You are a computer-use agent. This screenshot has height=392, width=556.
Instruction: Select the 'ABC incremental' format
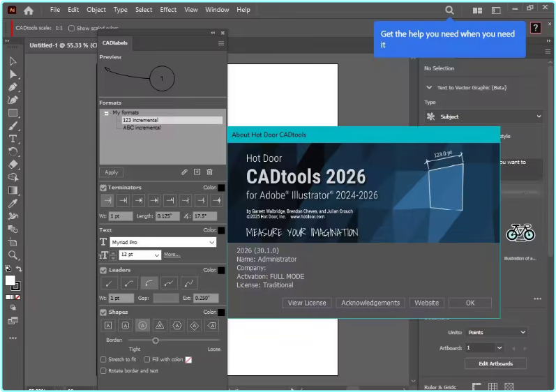pyautogui.click(x=142, y=128)
